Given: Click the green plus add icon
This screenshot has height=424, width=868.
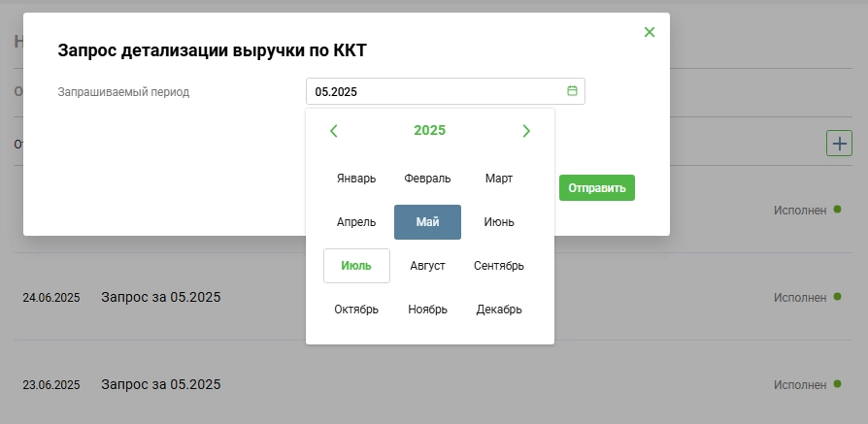Looking at the screenshot, I should (x=839, y=144).
